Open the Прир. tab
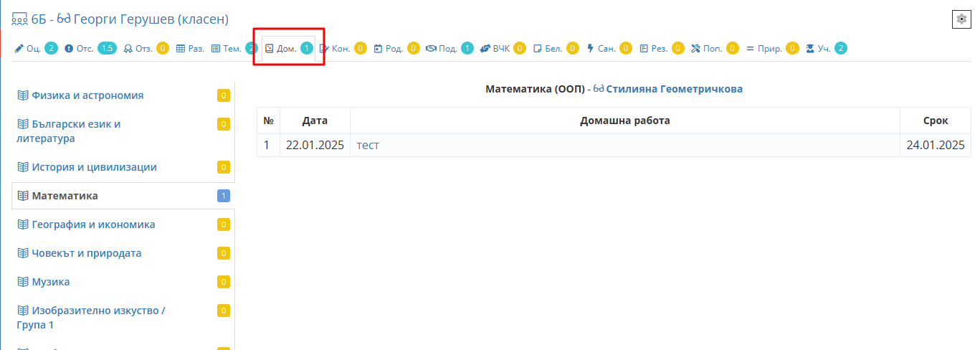Image resolution: width=980 pixels, height=350 pixels. coord(772,49)
